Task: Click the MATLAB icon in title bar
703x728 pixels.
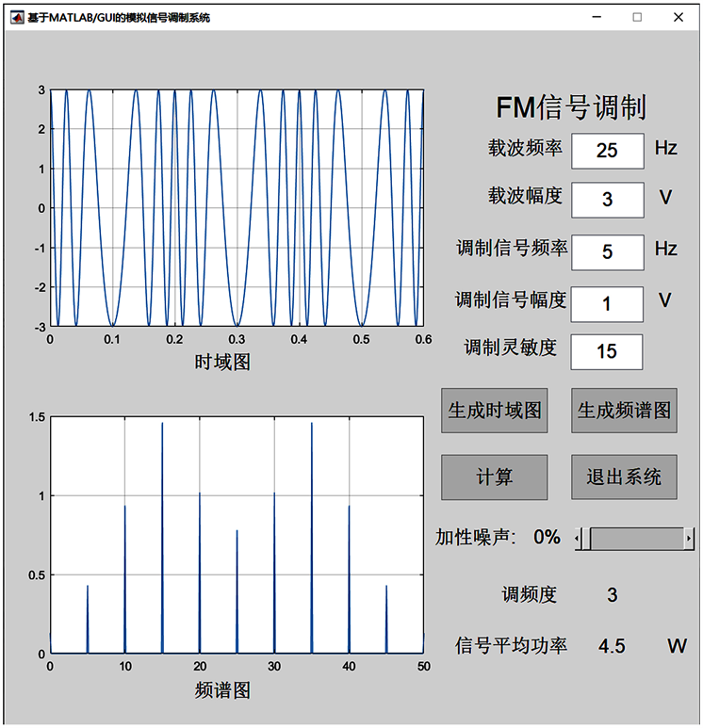Action: click(16, 16)
